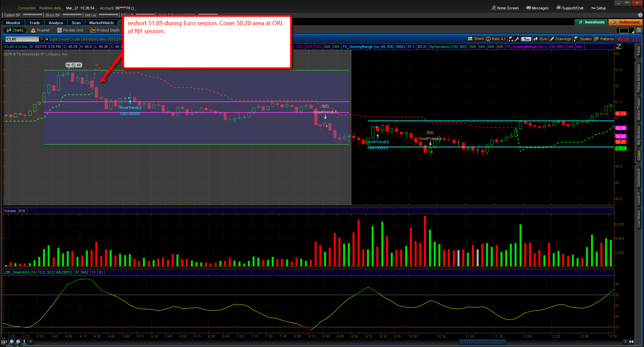This screenshot has width=644, height=347.
Task: Open chart settings wrench icon
Action: (x=517, y=39)
